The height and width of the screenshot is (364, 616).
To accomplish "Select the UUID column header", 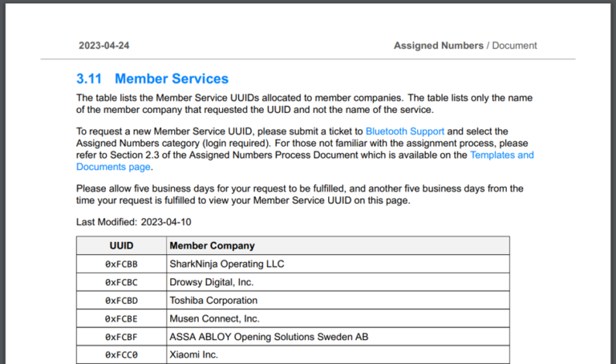I will coord(121,245).
